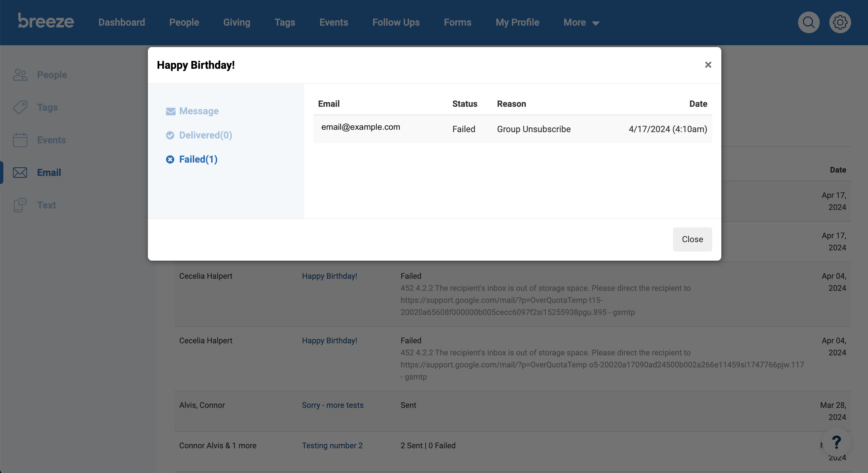Click the People sidebar icon
The height and width of the screenshot is (473, 868).
[x=20, y=75]
